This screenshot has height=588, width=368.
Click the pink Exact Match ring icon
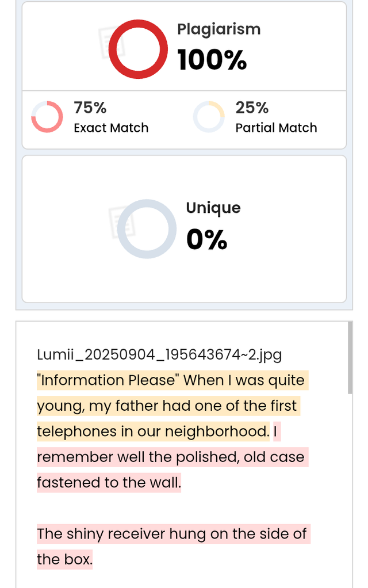47,117
